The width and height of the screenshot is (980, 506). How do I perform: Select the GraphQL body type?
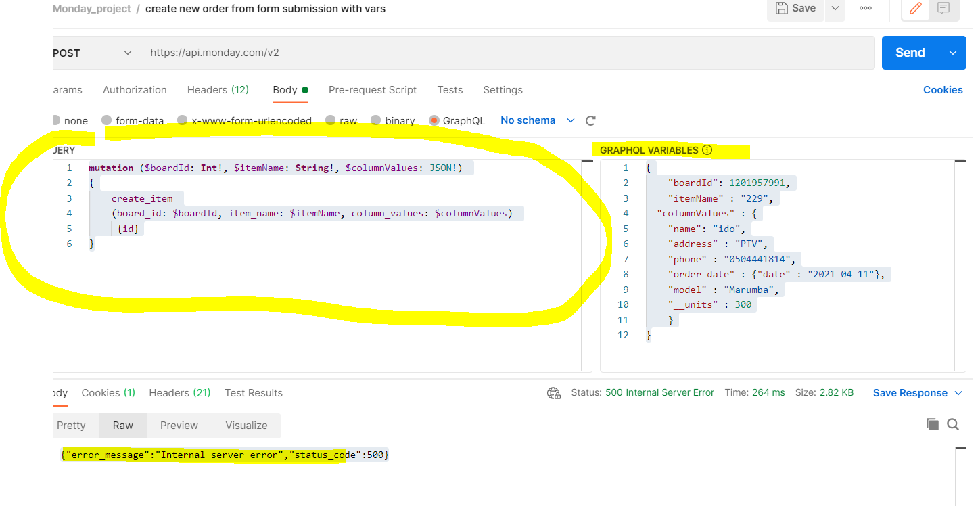coord(457,120)
